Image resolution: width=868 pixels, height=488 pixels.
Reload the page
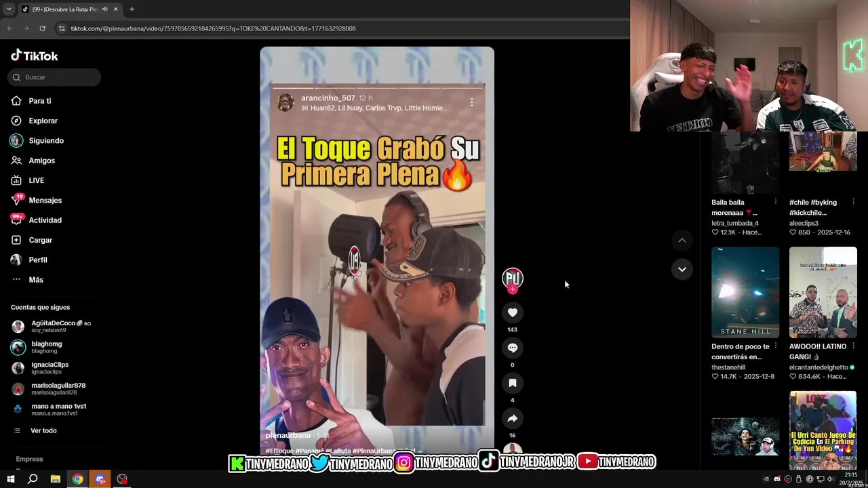(x=42, y=28)
